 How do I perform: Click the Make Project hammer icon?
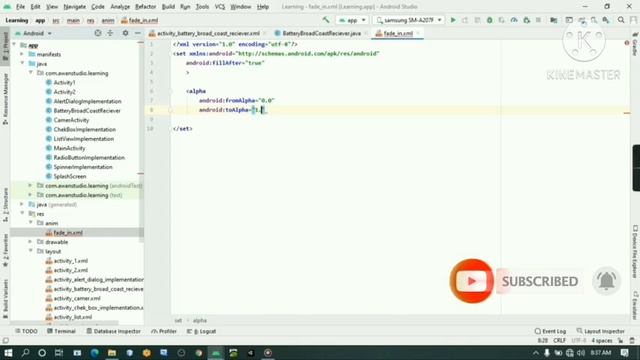coord(326,20)
